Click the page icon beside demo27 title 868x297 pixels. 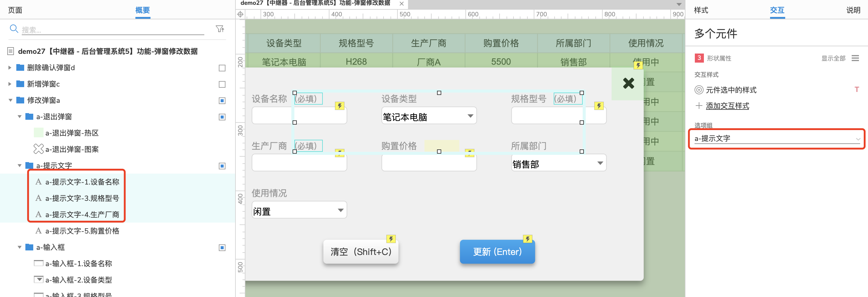point(11,51)
